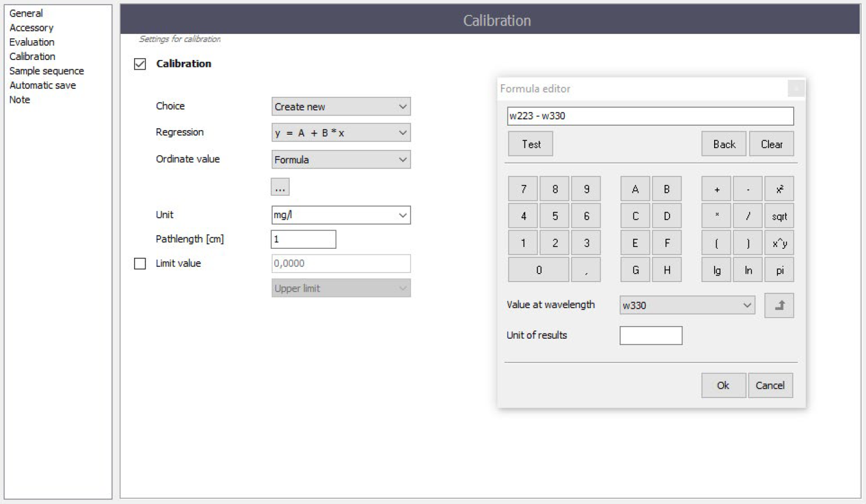This screenshot has width=866, height=504.
Task: Open the Value at wavelength dropdown
Action: pyautogui.click(x=687, y=306)
